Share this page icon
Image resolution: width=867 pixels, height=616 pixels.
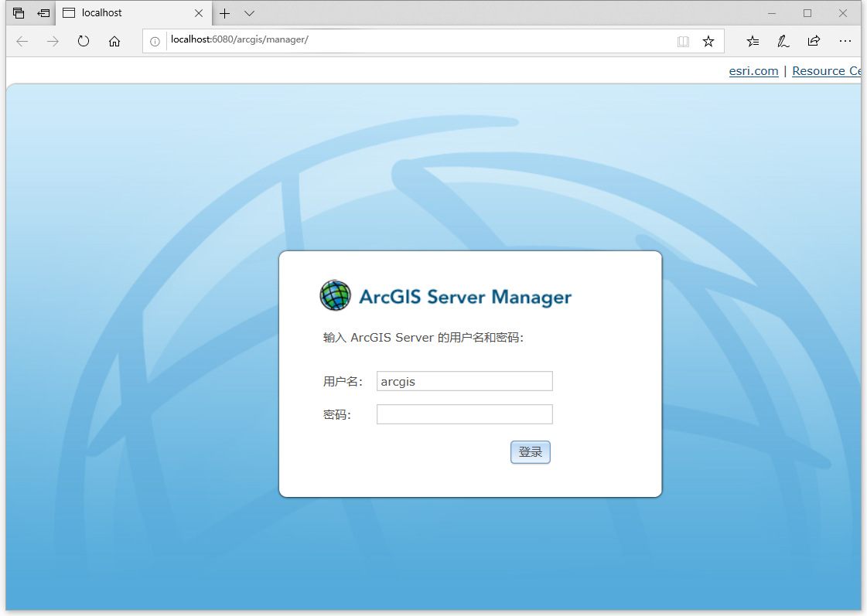point(814,41)
